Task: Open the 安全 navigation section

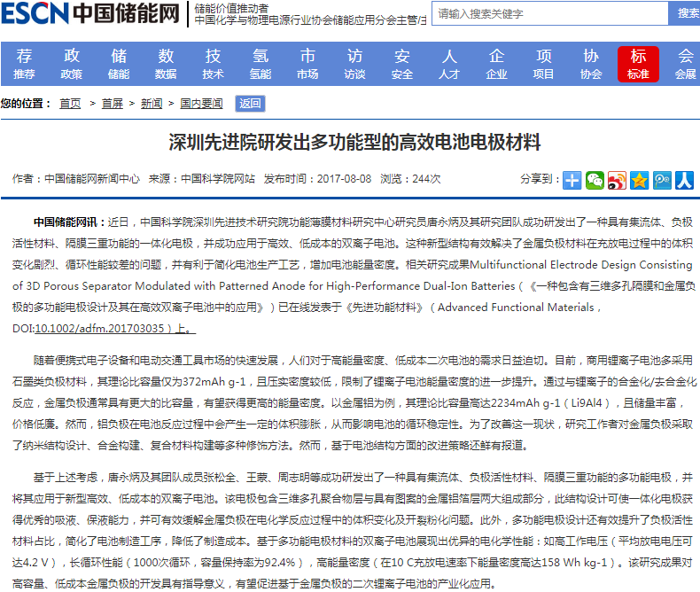Action: coord(402,64)
